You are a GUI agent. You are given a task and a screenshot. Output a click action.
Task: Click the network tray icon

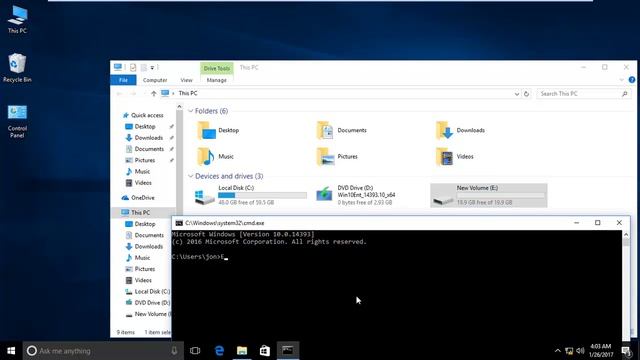tap(569, 351)
